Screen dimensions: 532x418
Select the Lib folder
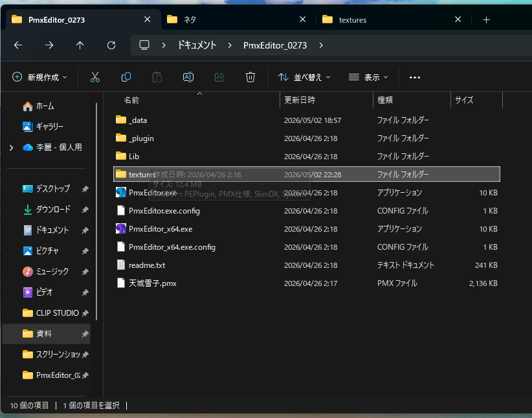(307, 157)
